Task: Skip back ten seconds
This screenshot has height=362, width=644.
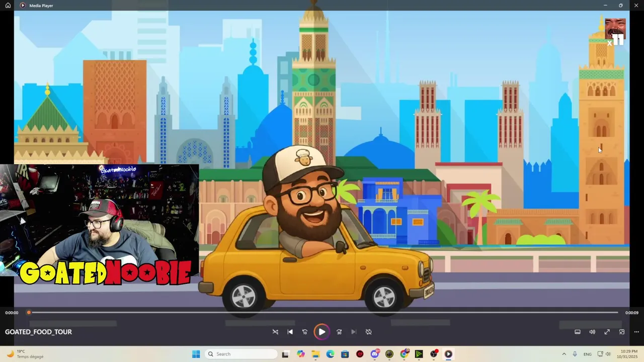Action: point(304,332)
